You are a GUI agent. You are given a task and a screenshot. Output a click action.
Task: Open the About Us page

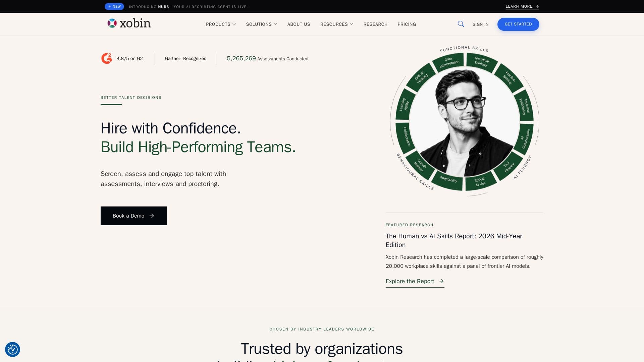(x=299, y=24)
